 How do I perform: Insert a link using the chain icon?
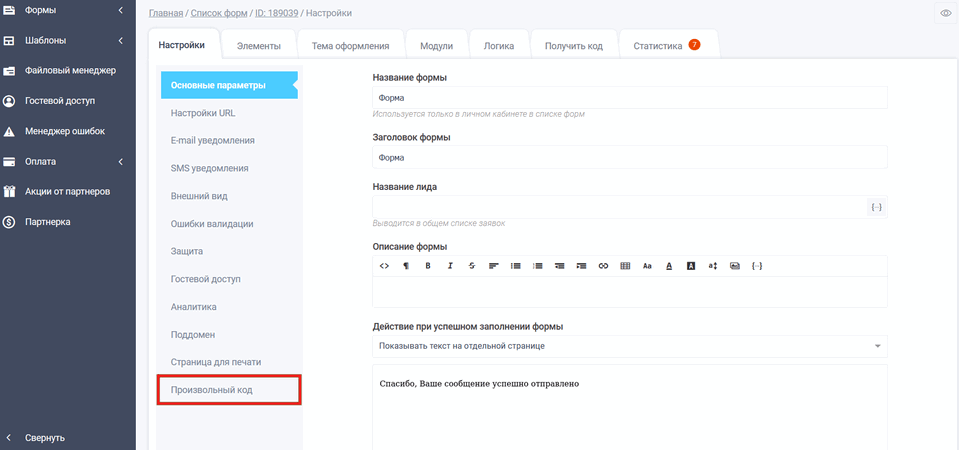point(603,266)
